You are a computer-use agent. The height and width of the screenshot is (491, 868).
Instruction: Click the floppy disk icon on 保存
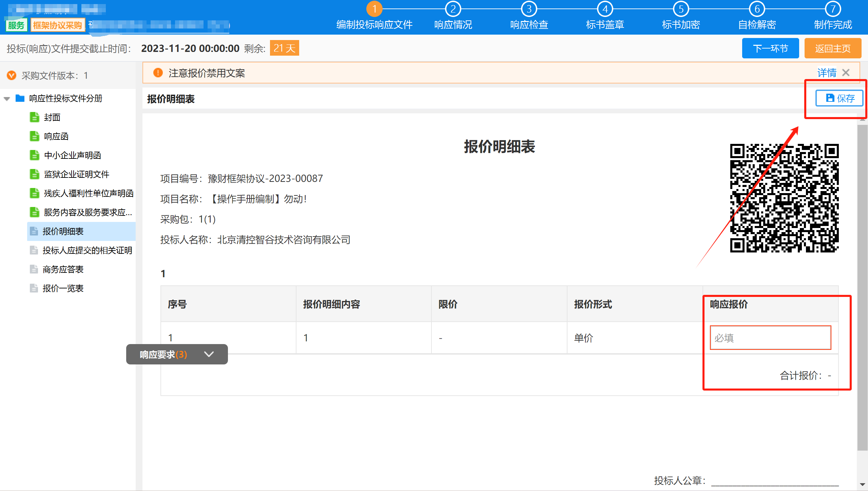click(830, 98)
